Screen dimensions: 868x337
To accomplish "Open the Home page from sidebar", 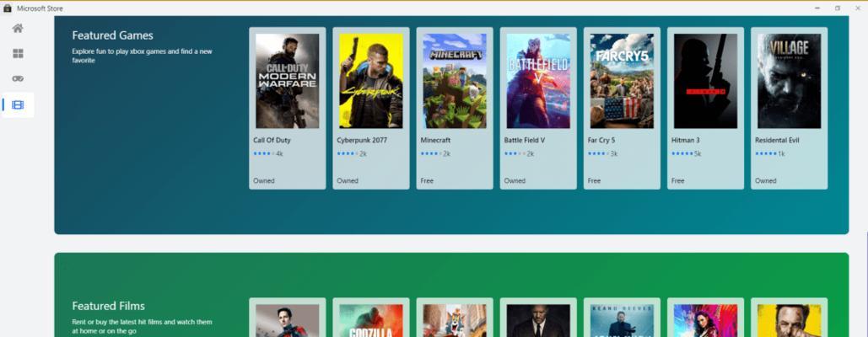I will 18,28.
